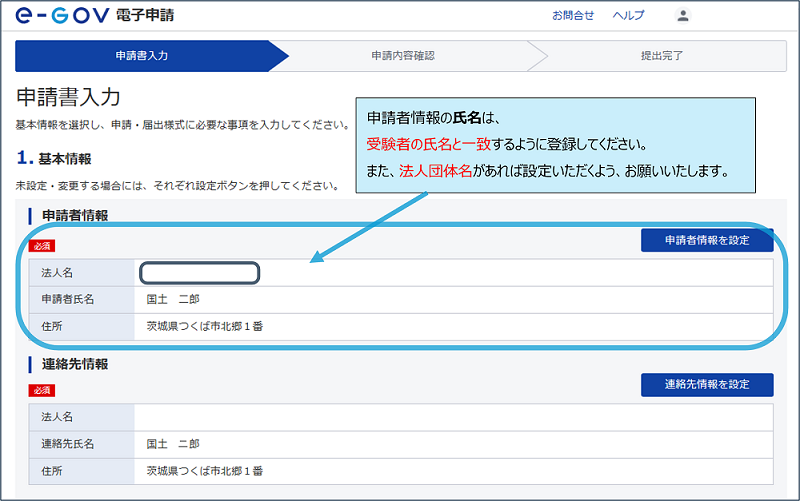Click the 連絡先情報 section heading
Image resolution: width=800 pixels, height=501 pixels.
(75, 364)
